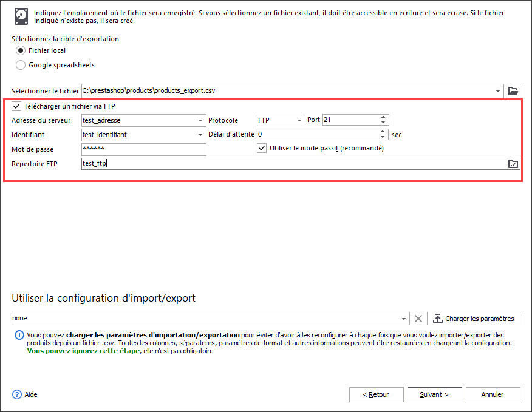Image resolution: width=532 pixels, height=412 pixels.
Task: Click the Suivant button
Action: (x=434, y=394)
